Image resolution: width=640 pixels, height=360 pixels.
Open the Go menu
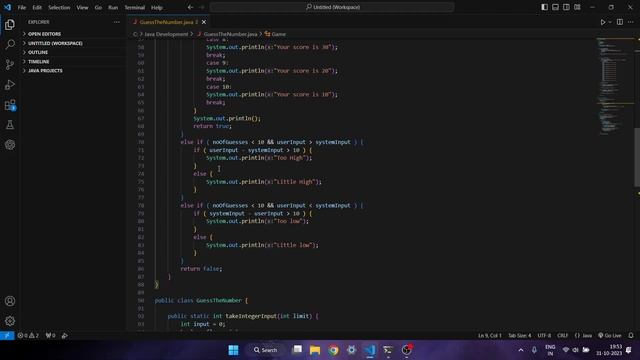[98, 7]
